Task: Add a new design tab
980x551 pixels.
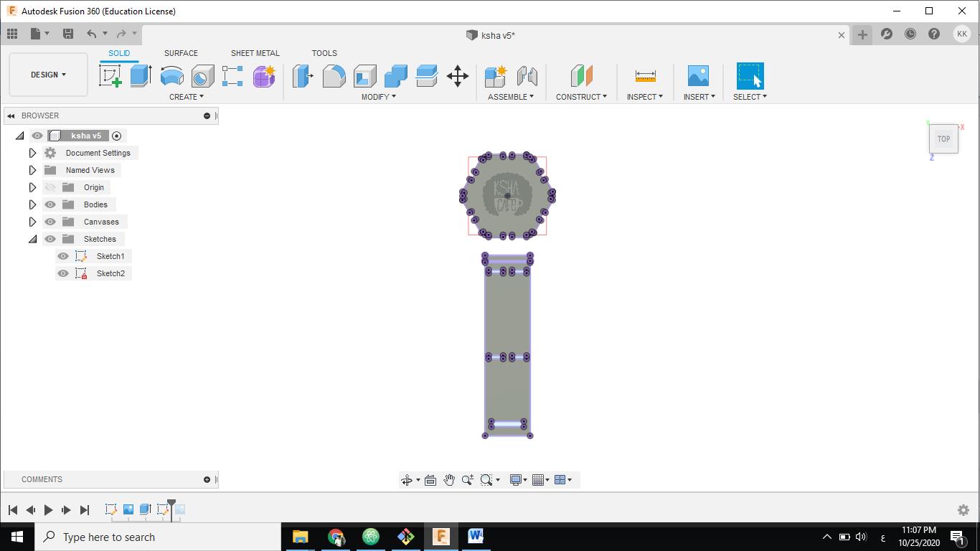Action: coord(862,34)
